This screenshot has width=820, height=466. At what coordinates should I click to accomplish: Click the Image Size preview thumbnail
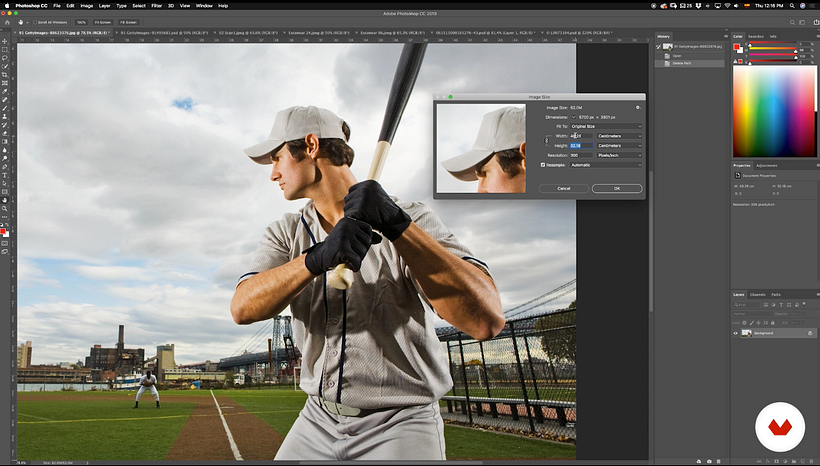coord(481,149)
